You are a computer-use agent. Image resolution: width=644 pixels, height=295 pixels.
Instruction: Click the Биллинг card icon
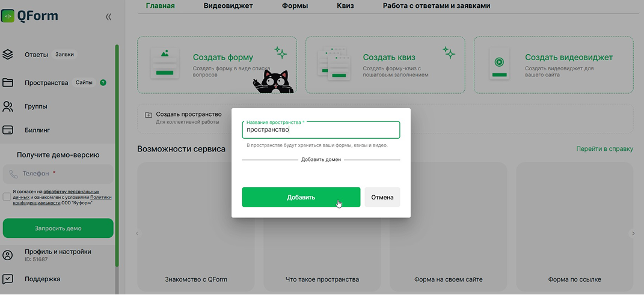coord(8,130)
